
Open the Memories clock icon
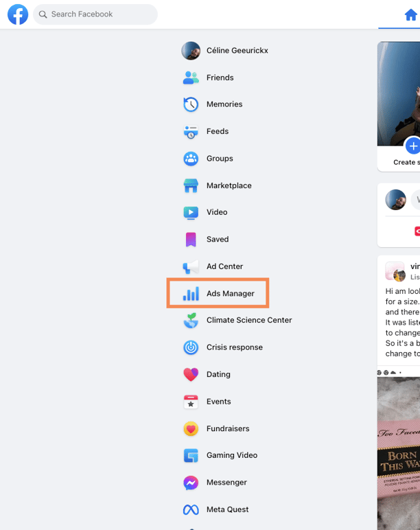pos(191,104)
